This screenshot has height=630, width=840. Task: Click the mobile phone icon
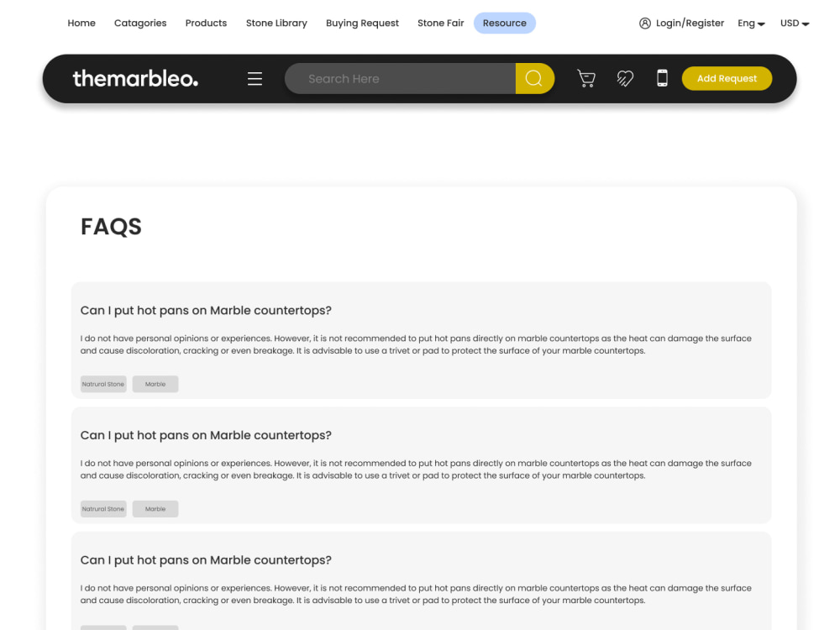coord(662,78)
